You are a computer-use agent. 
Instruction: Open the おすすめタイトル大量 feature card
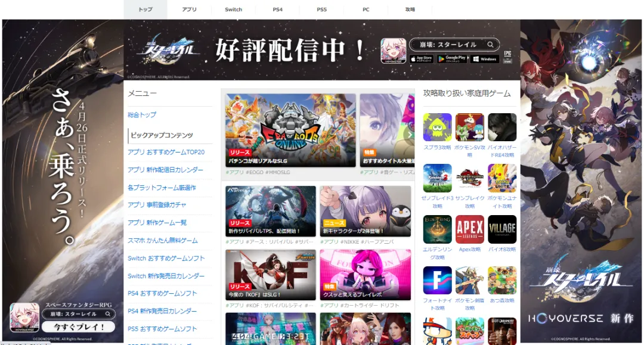point(388,130)
